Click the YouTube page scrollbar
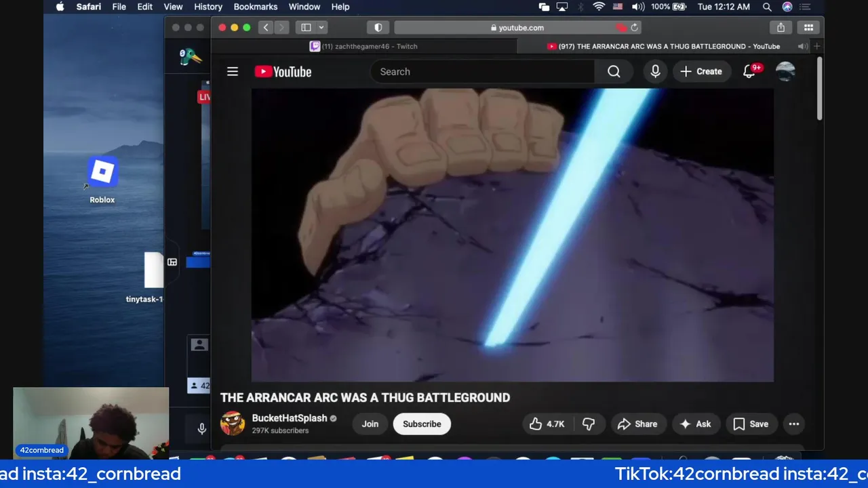This screenshot has width=868, height=488. click(x=820, y=89)
